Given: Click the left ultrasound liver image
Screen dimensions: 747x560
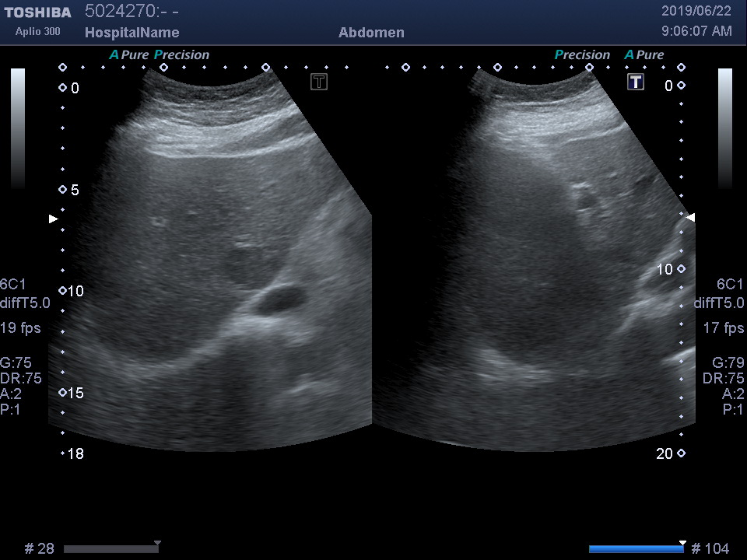Looking at the screenshot, I should [x=210, y=260].
